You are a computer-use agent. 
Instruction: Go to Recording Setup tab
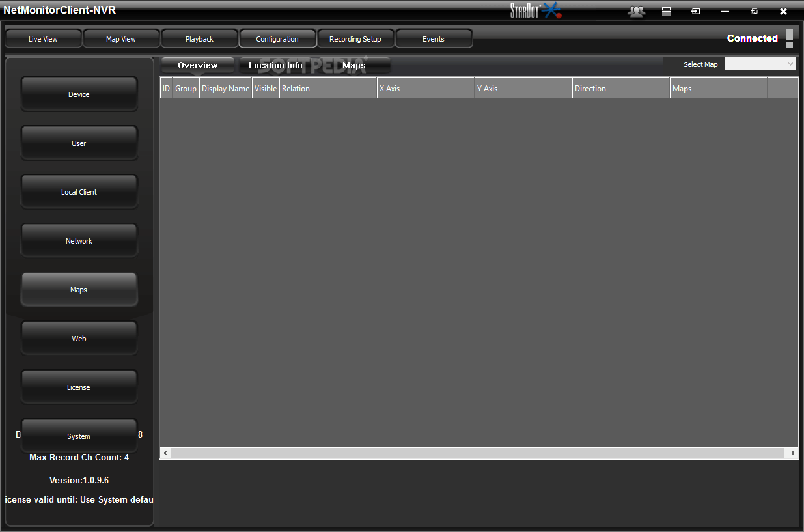pos(355,39)
